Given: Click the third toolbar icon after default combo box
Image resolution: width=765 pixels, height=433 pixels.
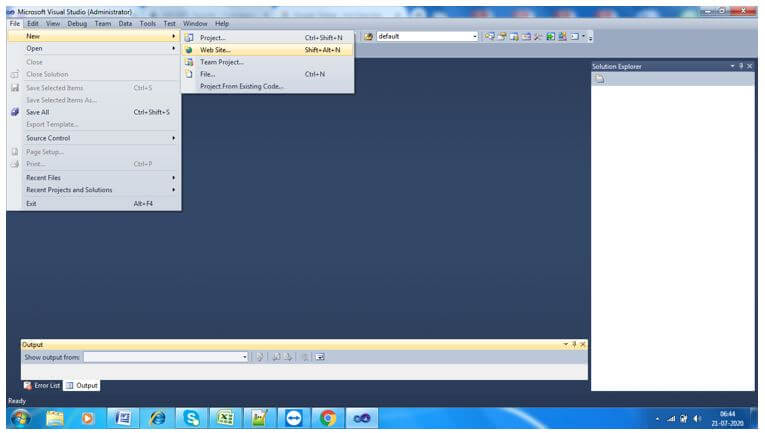Looking at the screenshot, I should pyautogui.click(x=514, y=37).
